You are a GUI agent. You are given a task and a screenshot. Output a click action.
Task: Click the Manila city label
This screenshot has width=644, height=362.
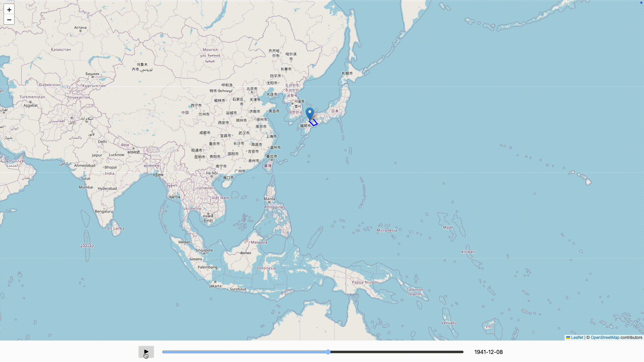pos(269,199)
